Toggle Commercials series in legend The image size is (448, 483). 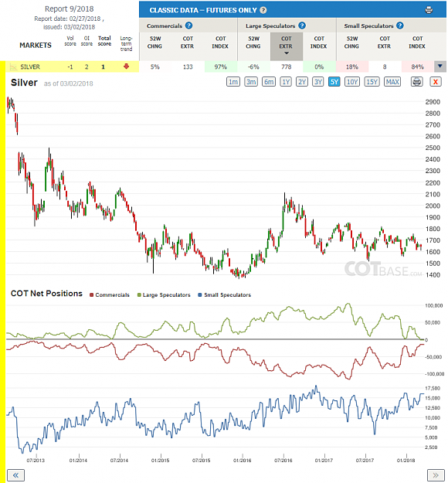tap(110, 294)
